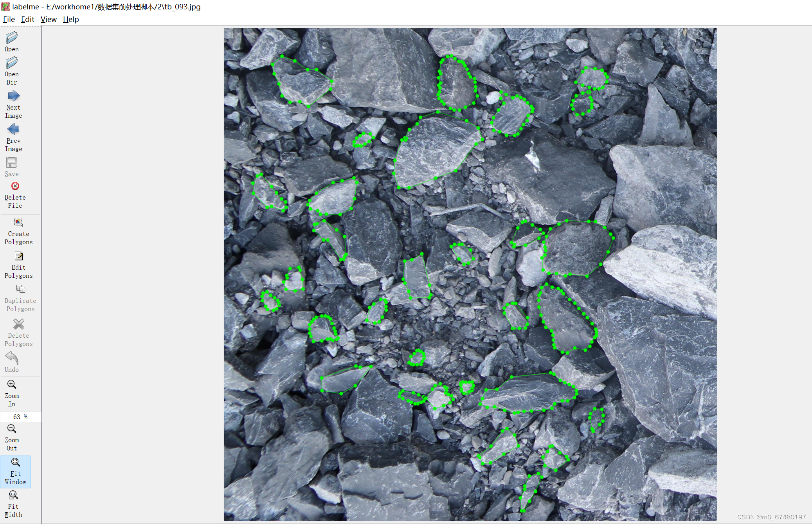Image resolution: width=812 pixels, height=524 pixels.
Task: Click the Open Dir folder icon
Action: click(x=12, y=63)
